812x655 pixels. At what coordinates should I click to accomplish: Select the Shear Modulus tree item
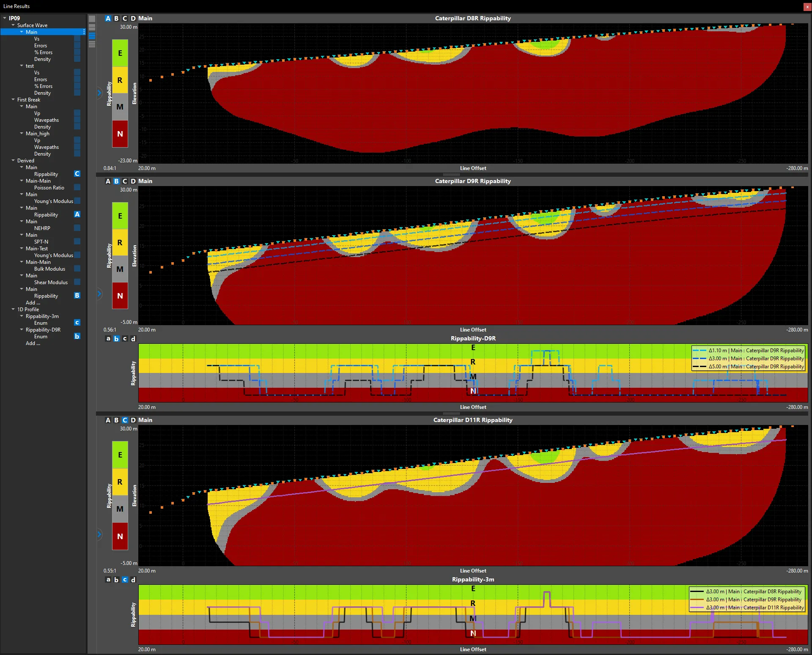pos(51,282)
